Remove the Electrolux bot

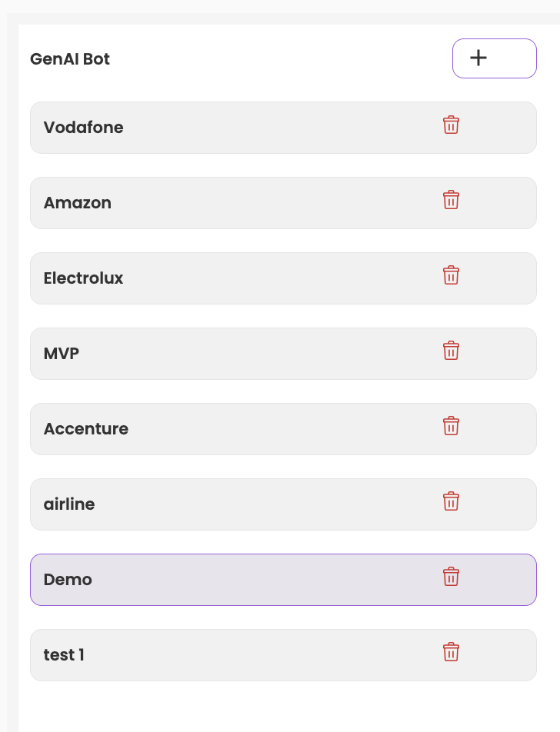[451, 276]
